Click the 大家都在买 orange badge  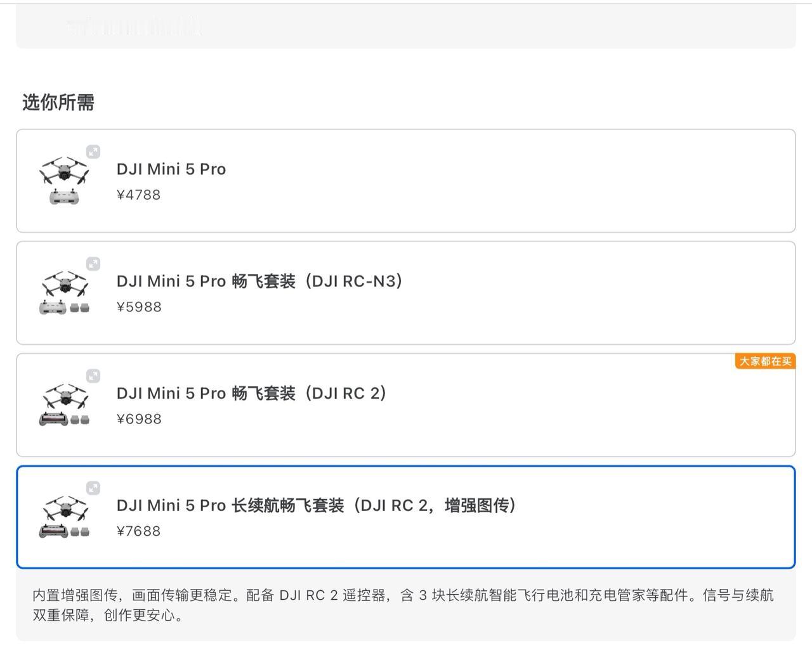point(765,361)
